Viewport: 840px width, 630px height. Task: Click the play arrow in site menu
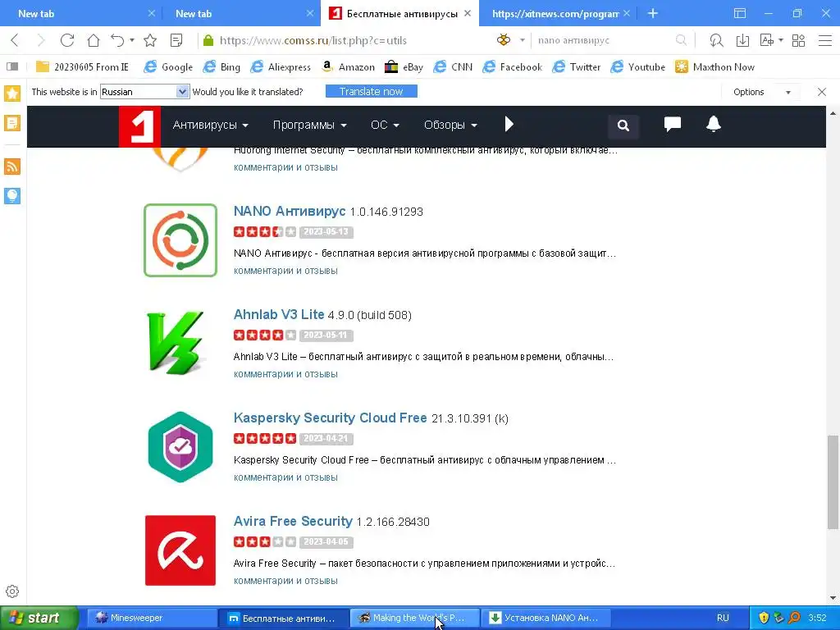(509, 125)
